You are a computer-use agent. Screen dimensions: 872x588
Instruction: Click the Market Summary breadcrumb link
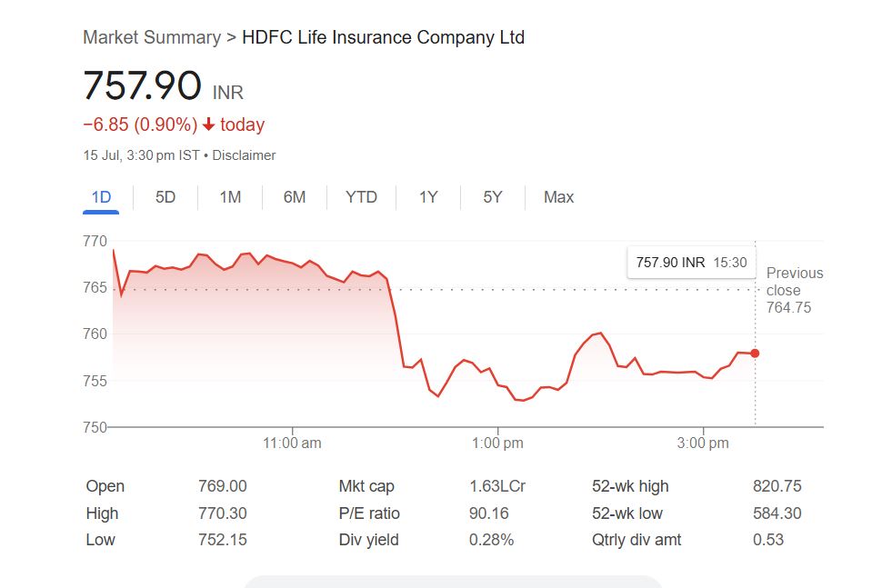(x=151, y=37)
